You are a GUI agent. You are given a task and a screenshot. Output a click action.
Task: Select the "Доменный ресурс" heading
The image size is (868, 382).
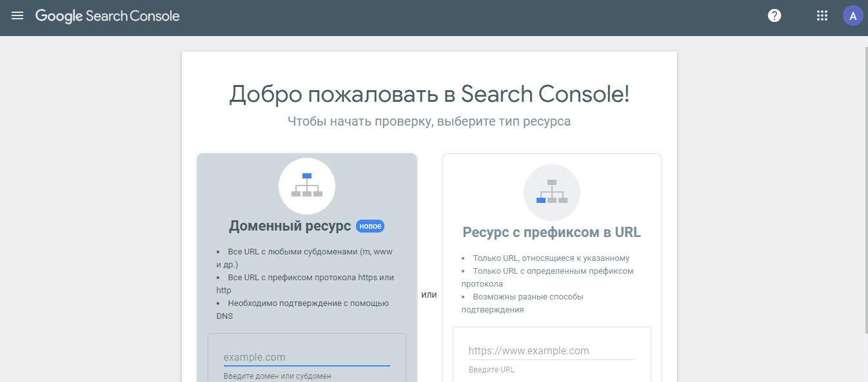(x=290, y=226)
